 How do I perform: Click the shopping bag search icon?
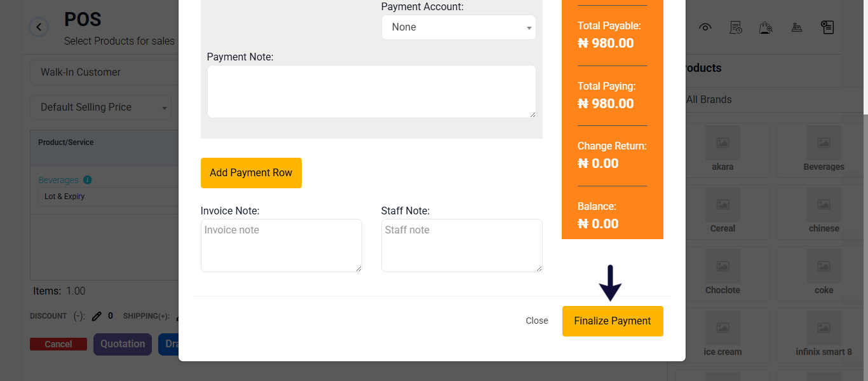766,27
